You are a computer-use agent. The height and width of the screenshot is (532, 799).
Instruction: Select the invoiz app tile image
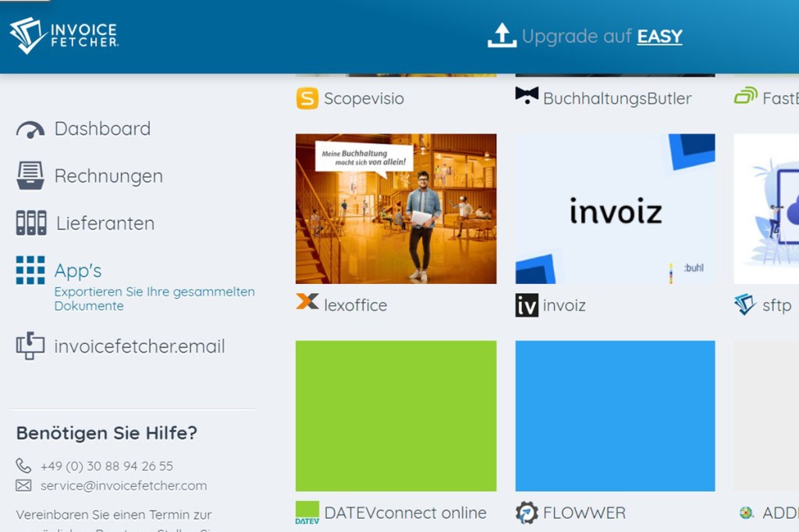[615, 208]
